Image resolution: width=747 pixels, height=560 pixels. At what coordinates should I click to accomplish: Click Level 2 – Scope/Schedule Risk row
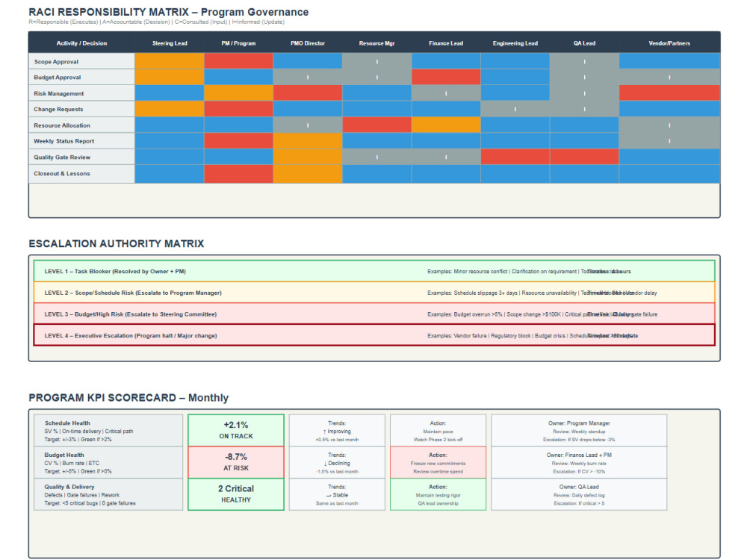coord(374,293)
